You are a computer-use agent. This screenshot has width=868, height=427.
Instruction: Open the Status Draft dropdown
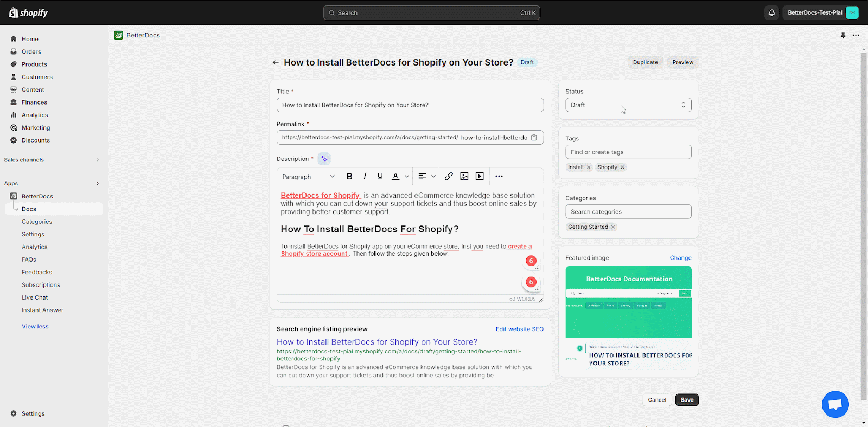(628, 105)
